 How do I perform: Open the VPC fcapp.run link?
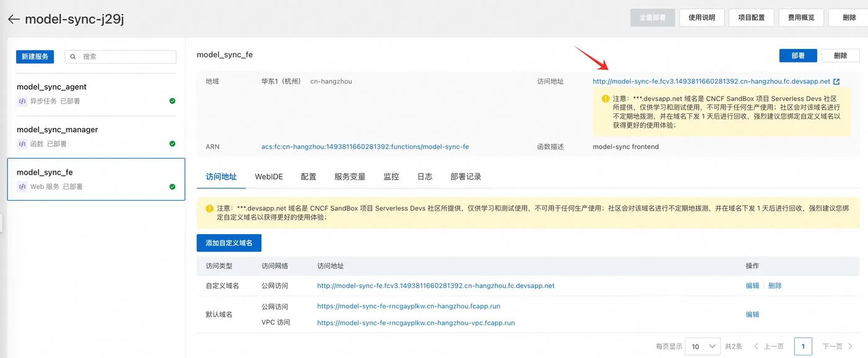click(x=416, y=322)
